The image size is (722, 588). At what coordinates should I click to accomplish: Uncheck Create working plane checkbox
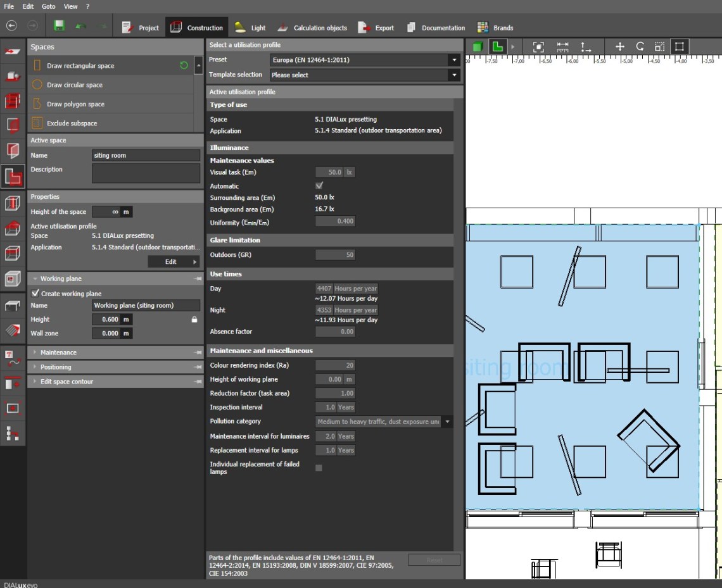coord(35,294)
